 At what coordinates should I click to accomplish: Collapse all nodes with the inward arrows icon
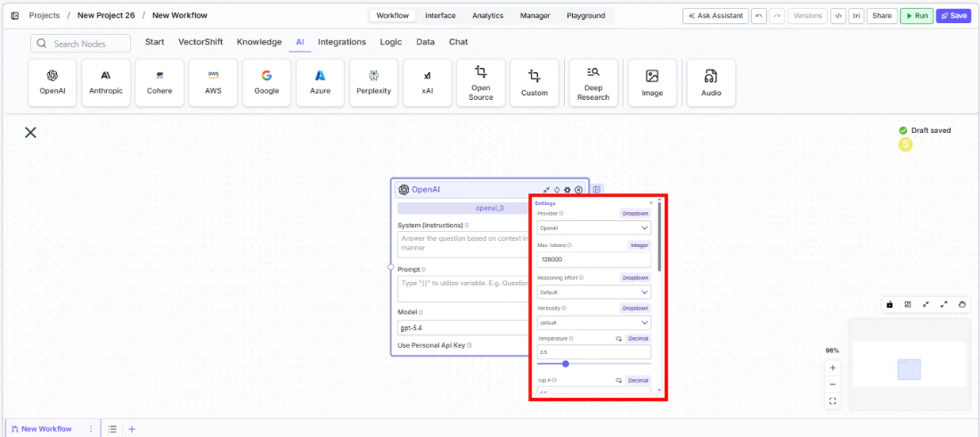pyautogui.click(x=926, y=304)
